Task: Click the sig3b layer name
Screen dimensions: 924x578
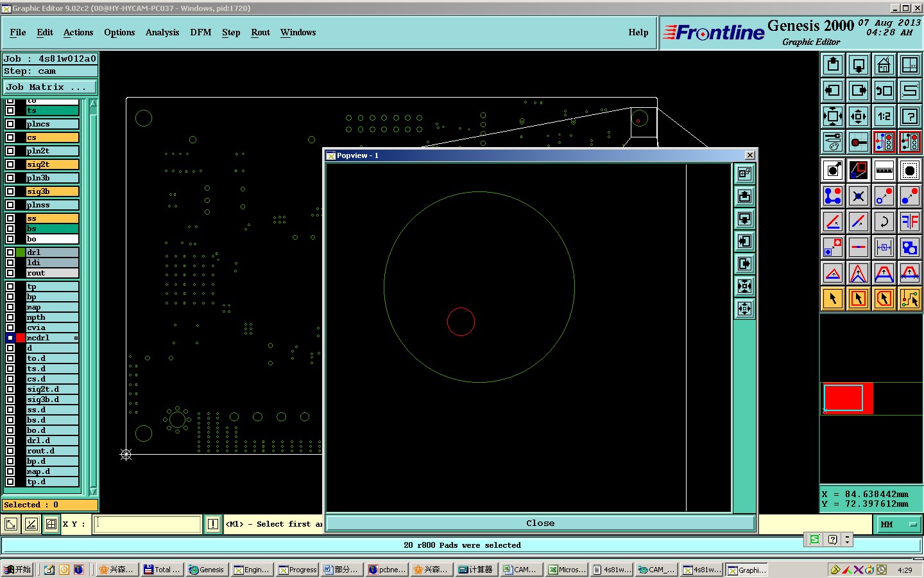Action: (x=52, y=191)
